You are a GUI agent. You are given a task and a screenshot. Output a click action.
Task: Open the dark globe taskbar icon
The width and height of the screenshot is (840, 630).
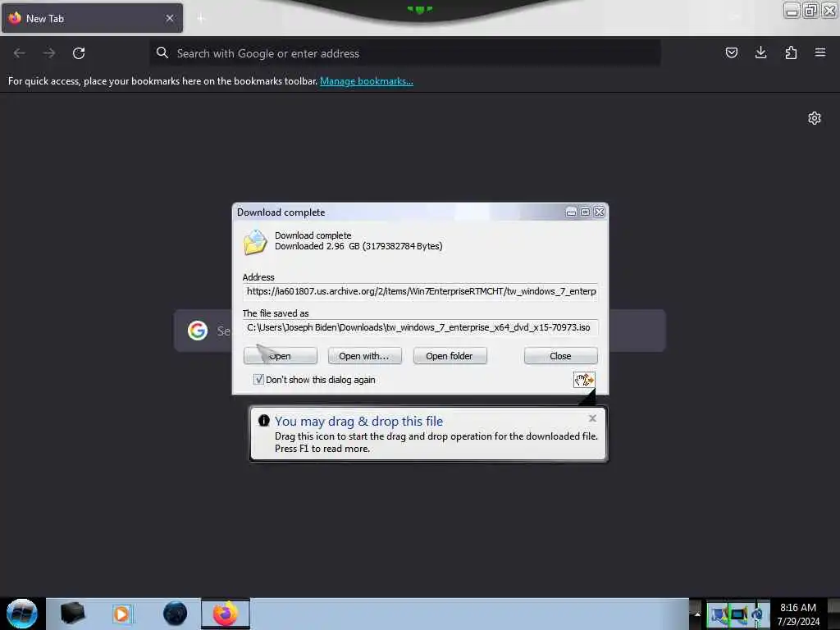point(176,614)
